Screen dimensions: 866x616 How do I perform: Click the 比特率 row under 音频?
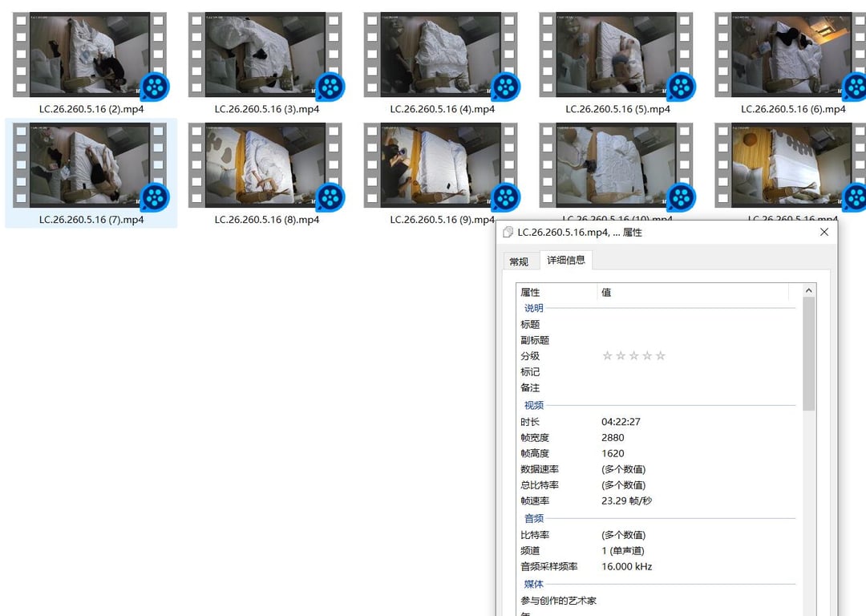(x=657, y=535)
